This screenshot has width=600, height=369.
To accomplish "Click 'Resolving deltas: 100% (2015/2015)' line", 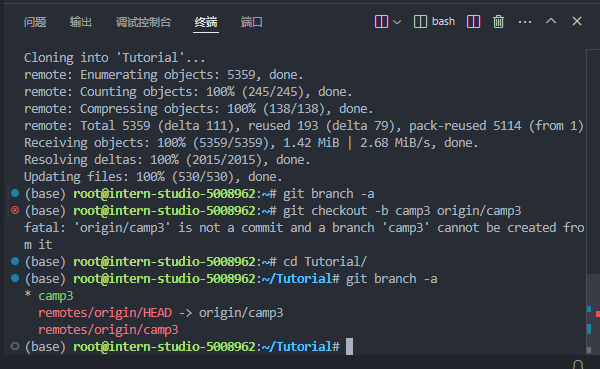I will pyautogui.click(x=167, y=160).
